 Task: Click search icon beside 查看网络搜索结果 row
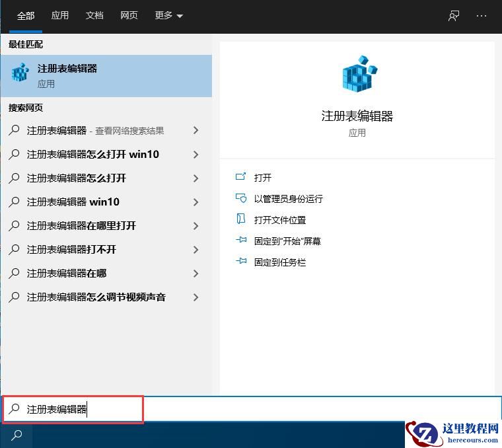tap(14, 130)
